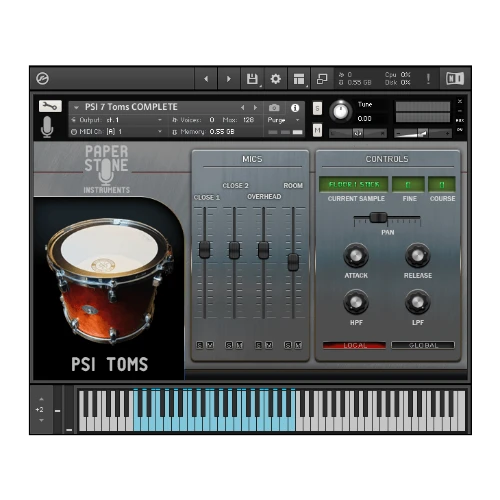Click the RELEASE knob
The height and width of the screenshot is (500, 500).
(417, 256)
